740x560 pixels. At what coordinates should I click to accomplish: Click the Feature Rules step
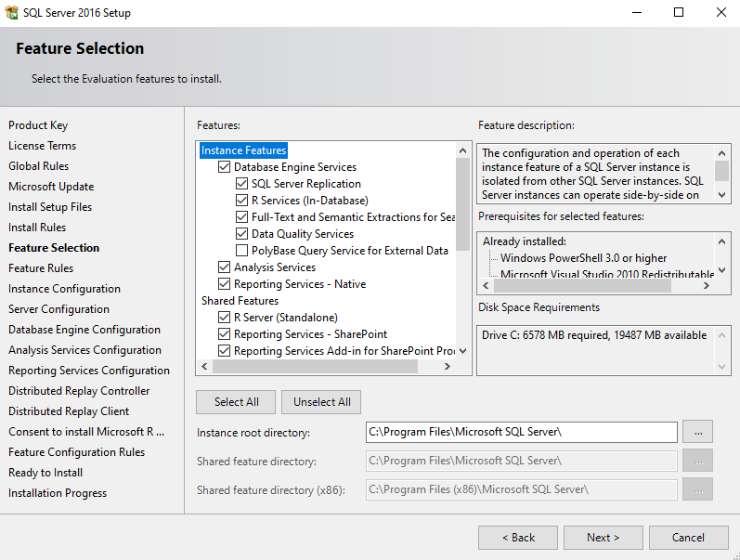point(41,268)
